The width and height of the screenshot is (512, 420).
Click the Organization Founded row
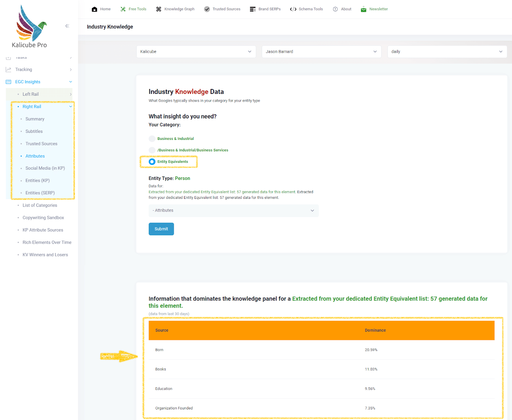322,408
